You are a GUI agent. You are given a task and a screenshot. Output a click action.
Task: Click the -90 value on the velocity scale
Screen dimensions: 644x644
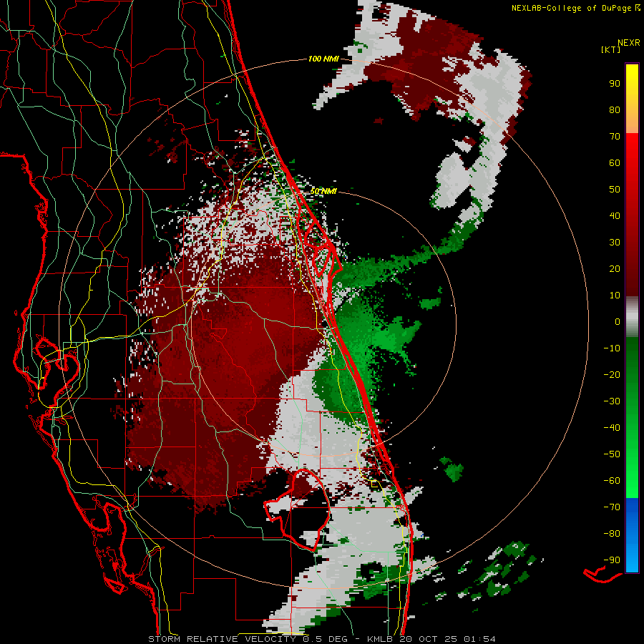click(612, 560)
